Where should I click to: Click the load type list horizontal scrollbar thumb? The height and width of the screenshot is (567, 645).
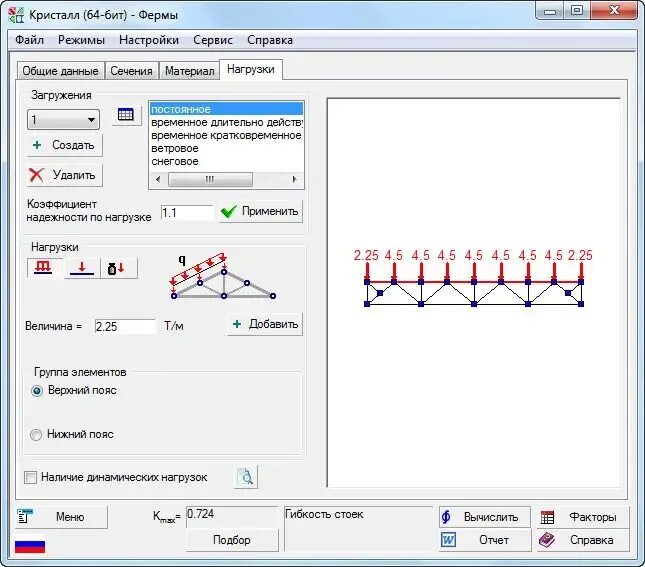(210, 179)
